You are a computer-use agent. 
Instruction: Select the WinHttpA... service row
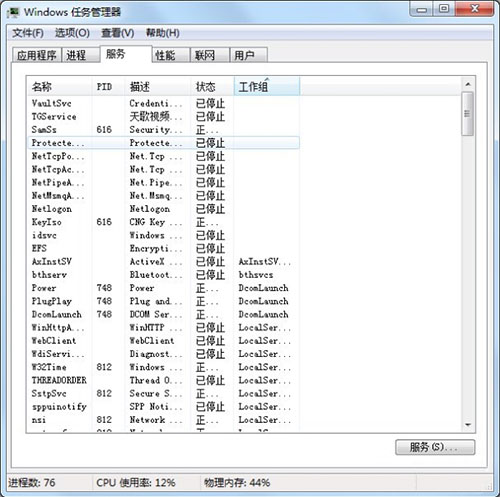coord(163,328)
